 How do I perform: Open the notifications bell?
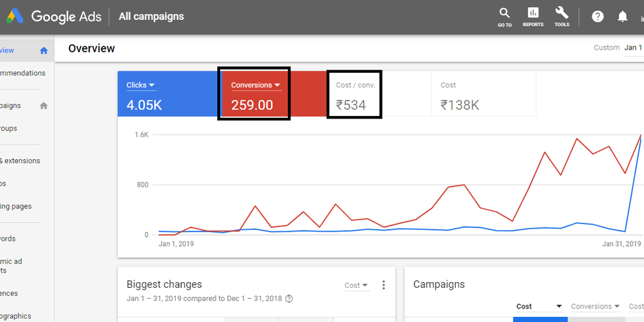622,17
